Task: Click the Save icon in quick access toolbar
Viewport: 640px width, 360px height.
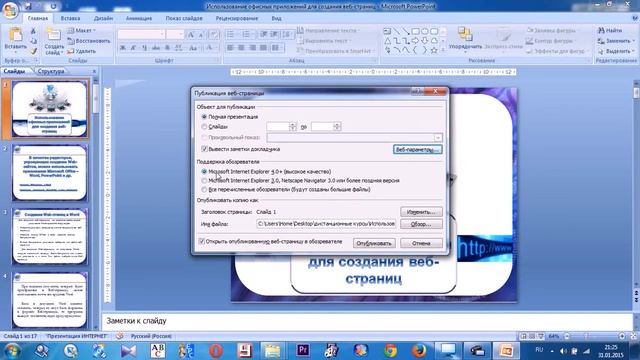Action: 29,7
